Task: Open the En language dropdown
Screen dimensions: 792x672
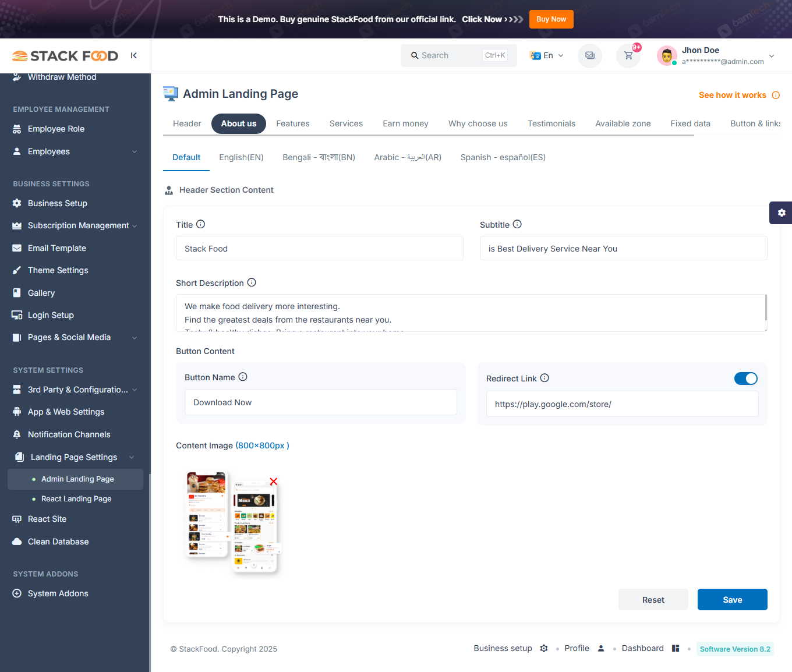Action: [x=547, y=55]
